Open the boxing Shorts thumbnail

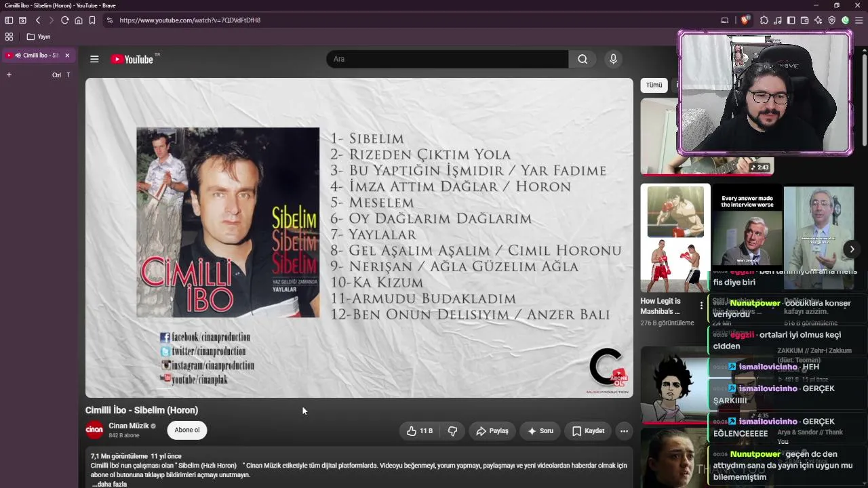[675, 238]
